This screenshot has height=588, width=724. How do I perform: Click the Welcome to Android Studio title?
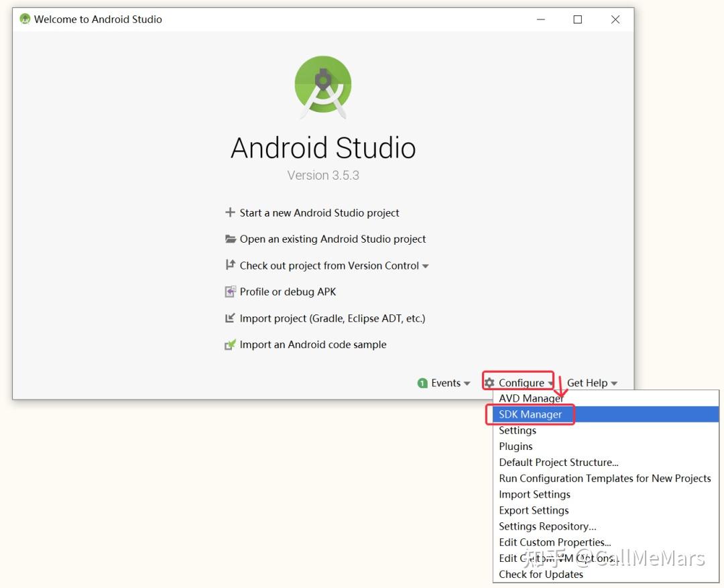98,19
